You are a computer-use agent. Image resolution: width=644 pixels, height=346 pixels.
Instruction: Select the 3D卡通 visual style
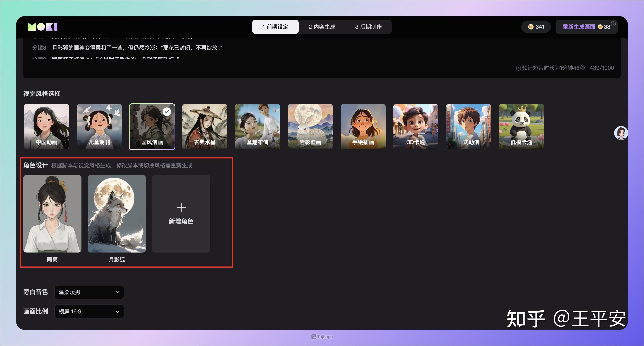(416, 126)
